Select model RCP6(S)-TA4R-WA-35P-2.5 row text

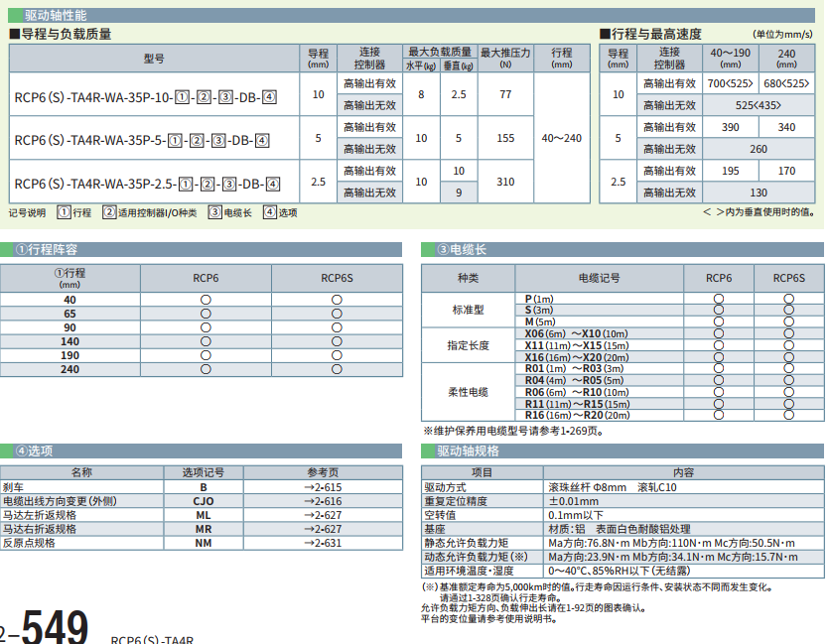click(147, 184)
